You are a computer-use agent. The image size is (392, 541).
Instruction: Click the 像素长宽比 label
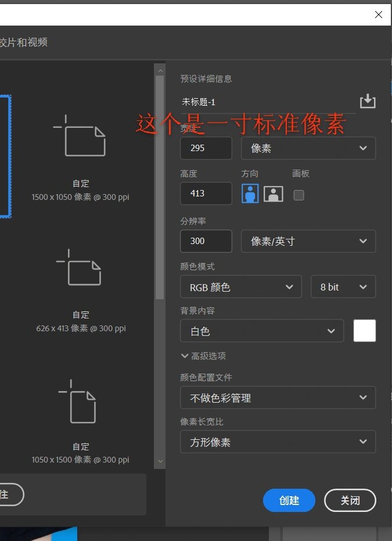coord(202,422)
